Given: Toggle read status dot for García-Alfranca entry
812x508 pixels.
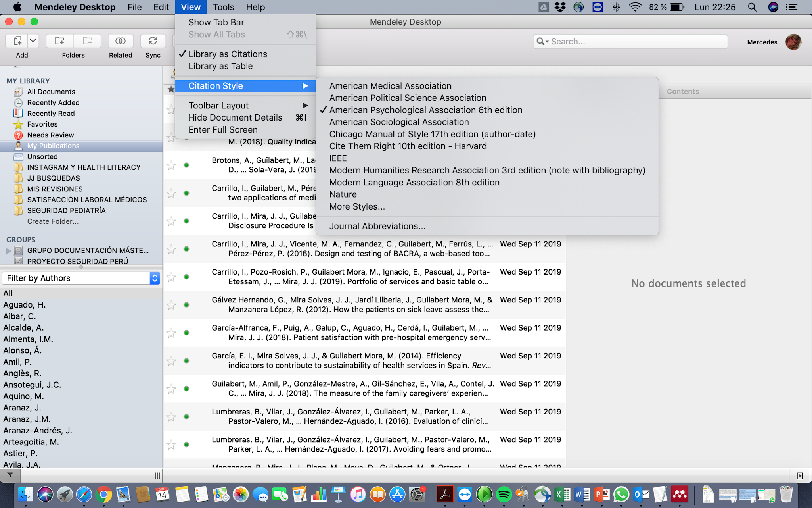Looking at the screenshot, I should pyautogui.click(x=186, y=333).
